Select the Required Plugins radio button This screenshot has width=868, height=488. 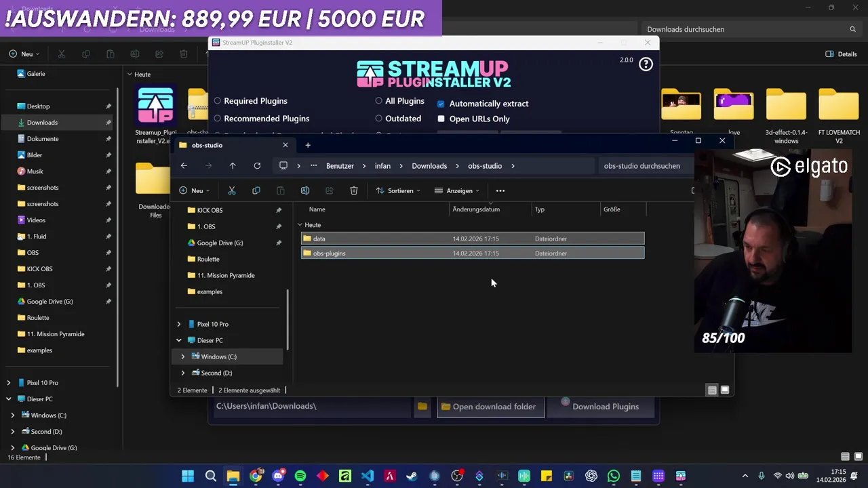(218, 101)
